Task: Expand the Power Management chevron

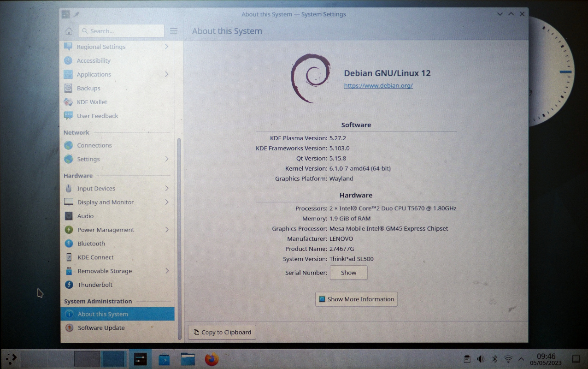Action: (x=166, y=230)
